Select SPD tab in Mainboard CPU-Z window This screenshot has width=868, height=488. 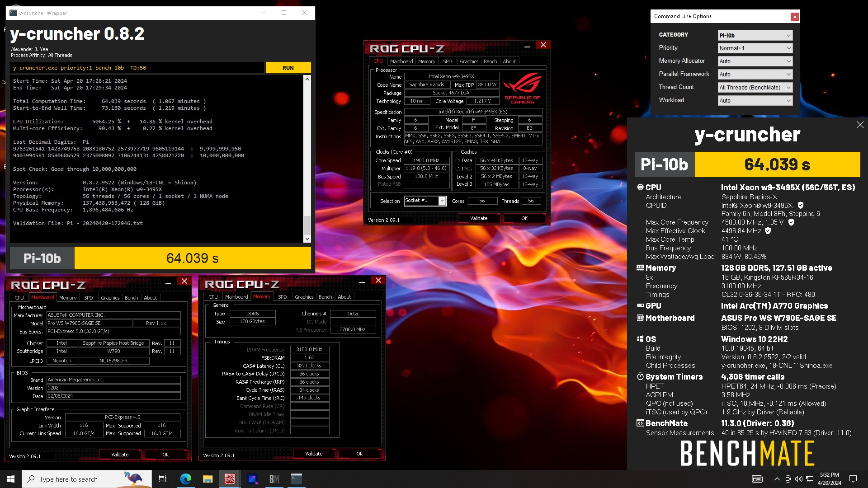coord(88,298)
